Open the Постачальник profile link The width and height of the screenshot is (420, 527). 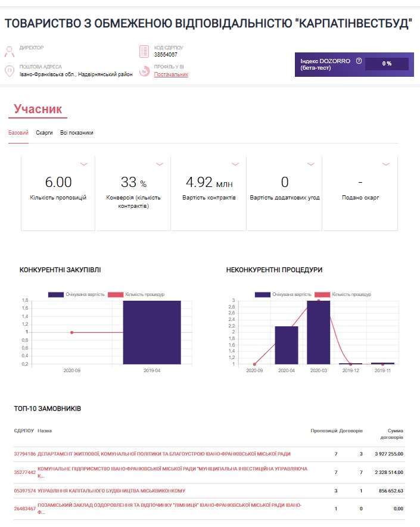[x=171, y=74]
